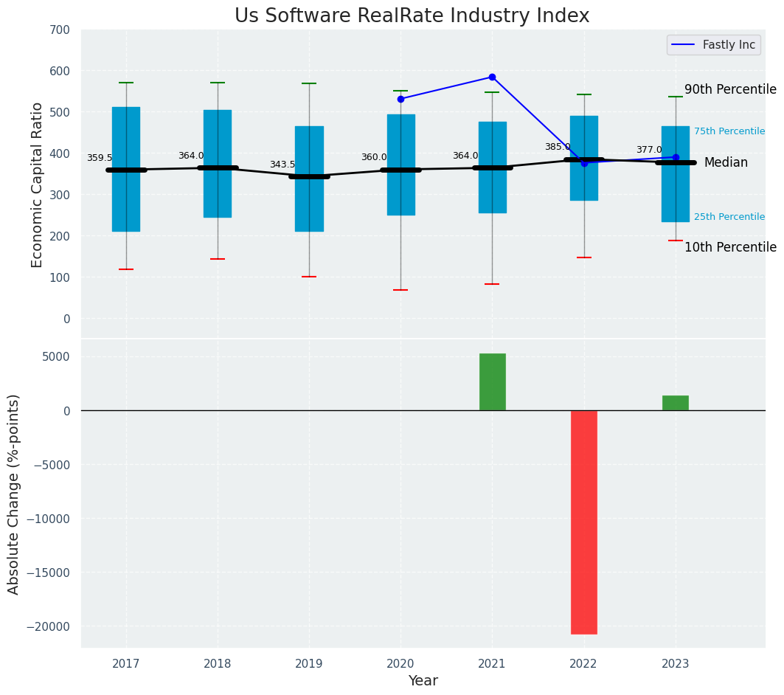Click Fastly Inc's 2023 data point

click(676, 157)
